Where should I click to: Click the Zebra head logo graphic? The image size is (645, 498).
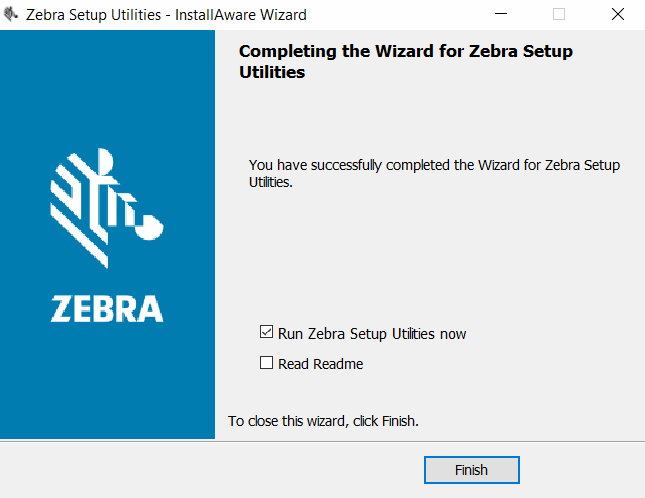(x=107, y=207)
